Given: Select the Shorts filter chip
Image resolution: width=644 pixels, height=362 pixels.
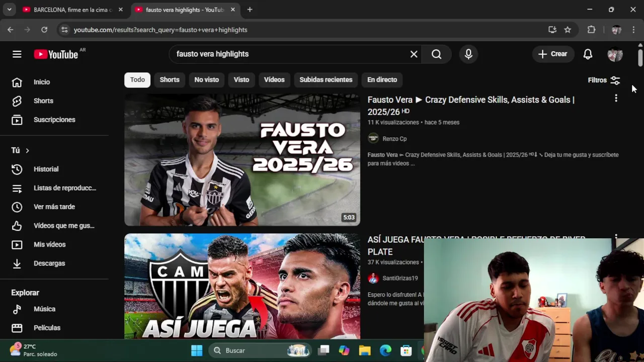Looking at the screenshot, I should [x=170, y=80].
